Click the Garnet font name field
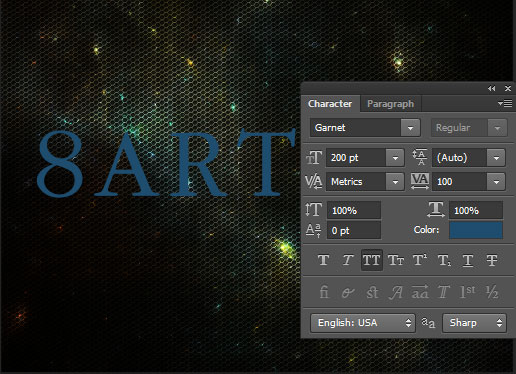516x374 pixels. (x=356, y=128)
